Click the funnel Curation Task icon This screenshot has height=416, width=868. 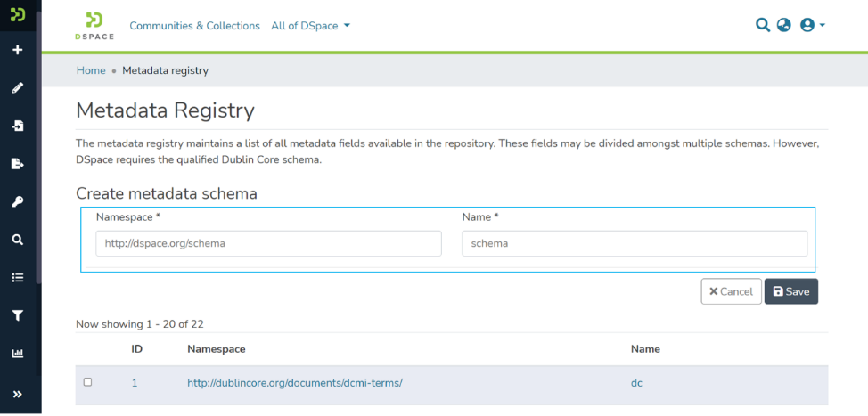17,315
